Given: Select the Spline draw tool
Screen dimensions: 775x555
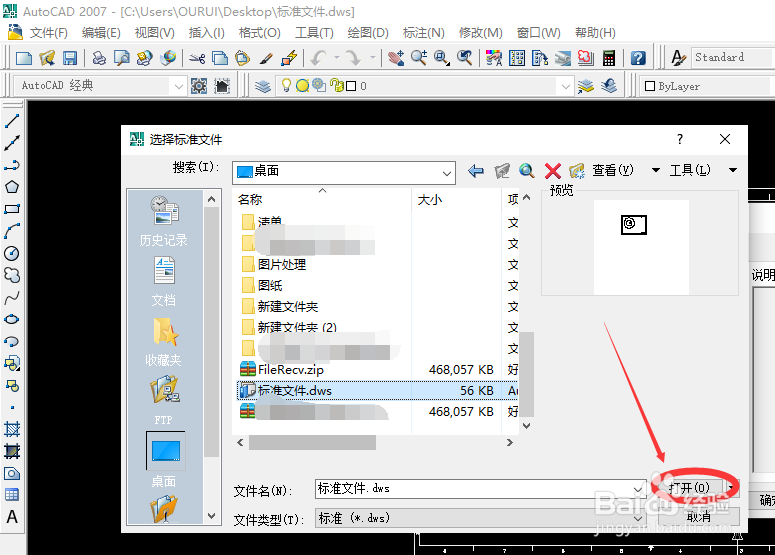Looking at the screenshot, I should coord(12,298).
